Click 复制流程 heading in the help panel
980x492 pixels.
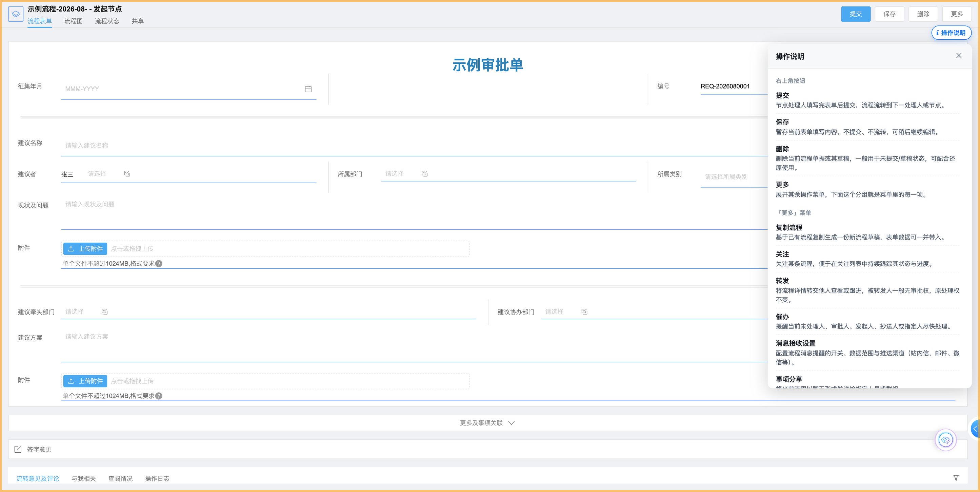pyautogui.click(x=789, y=227)
